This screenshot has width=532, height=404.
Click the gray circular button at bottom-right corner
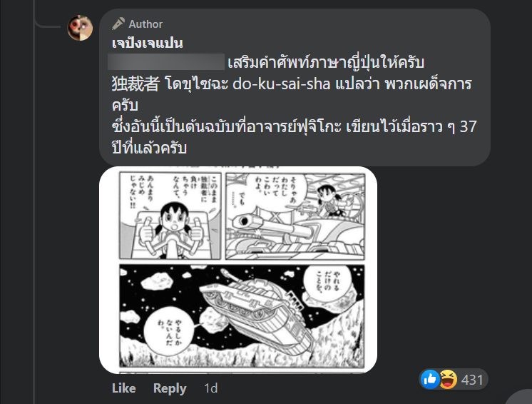coord(519,397)
